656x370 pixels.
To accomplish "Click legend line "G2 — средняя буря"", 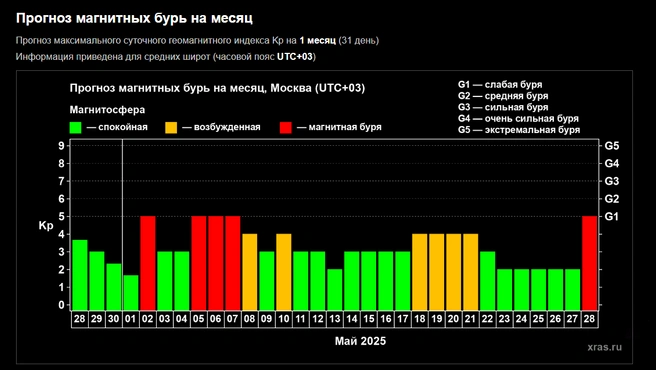I will (503, 96).
